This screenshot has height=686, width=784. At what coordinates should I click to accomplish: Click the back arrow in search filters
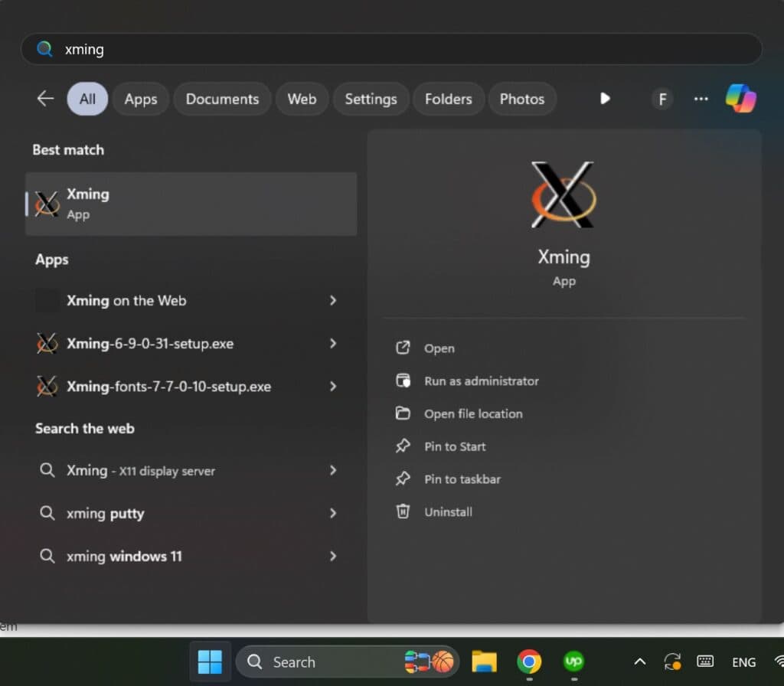tap(45, 99)
